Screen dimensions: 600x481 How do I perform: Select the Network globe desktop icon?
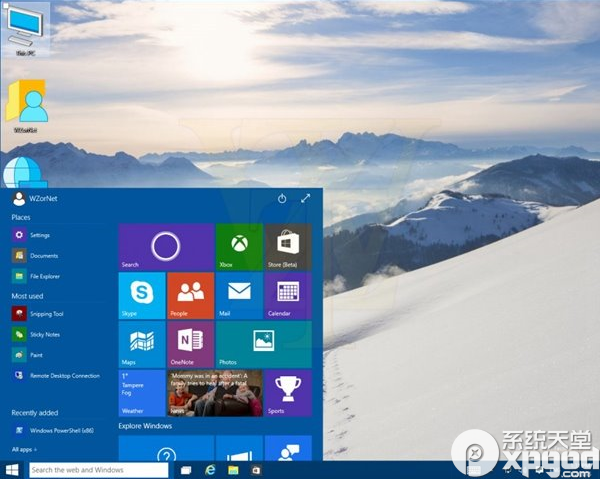tap(25, 172)
